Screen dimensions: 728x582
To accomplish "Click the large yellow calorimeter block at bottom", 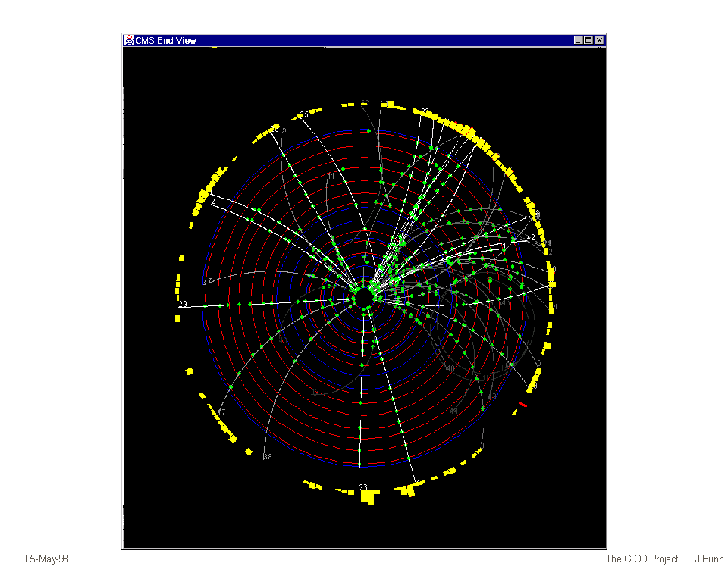I will (369, 497).
